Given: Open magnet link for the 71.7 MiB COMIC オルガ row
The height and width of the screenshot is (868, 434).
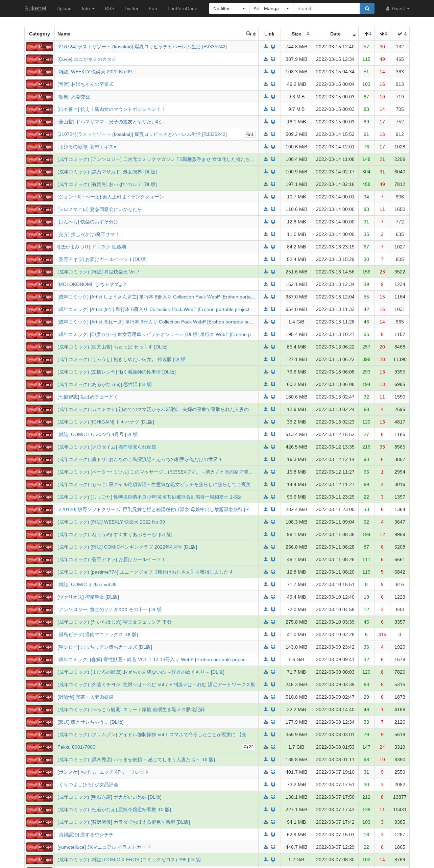Looking at the screenshot, I should 273,584.
